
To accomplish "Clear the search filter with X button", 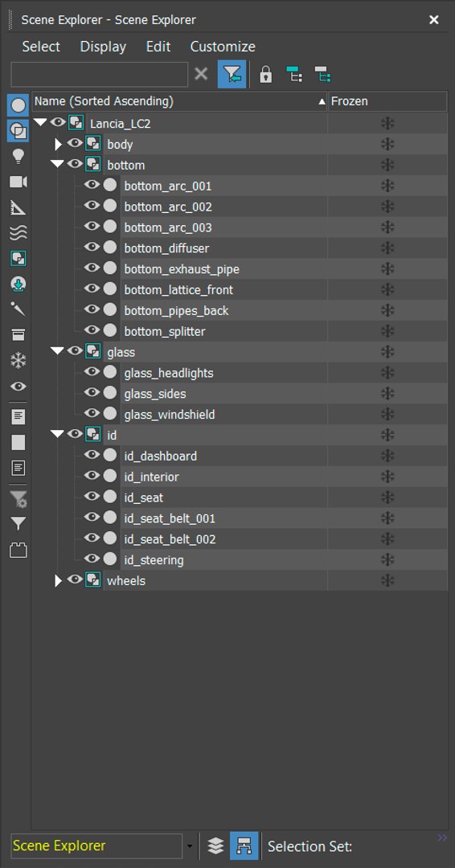I will 202,74.
